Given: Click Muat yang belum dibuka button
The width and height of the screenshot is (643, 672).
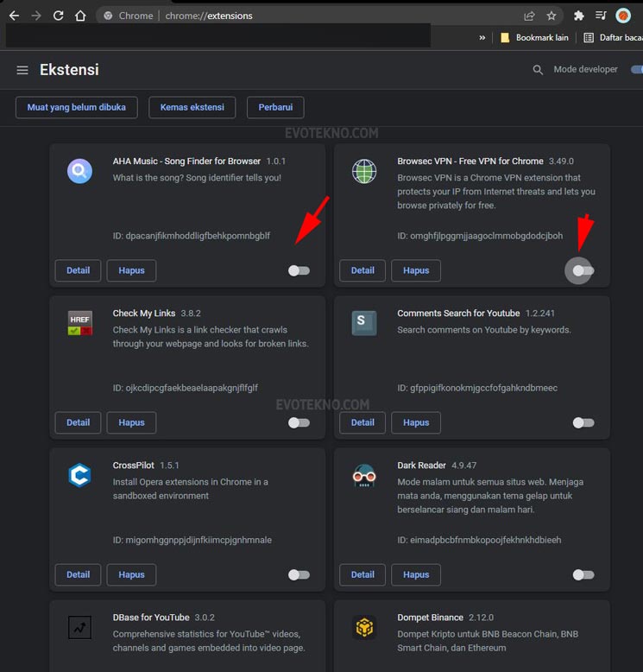Looking at the screenshot, I should pos(77,107).
